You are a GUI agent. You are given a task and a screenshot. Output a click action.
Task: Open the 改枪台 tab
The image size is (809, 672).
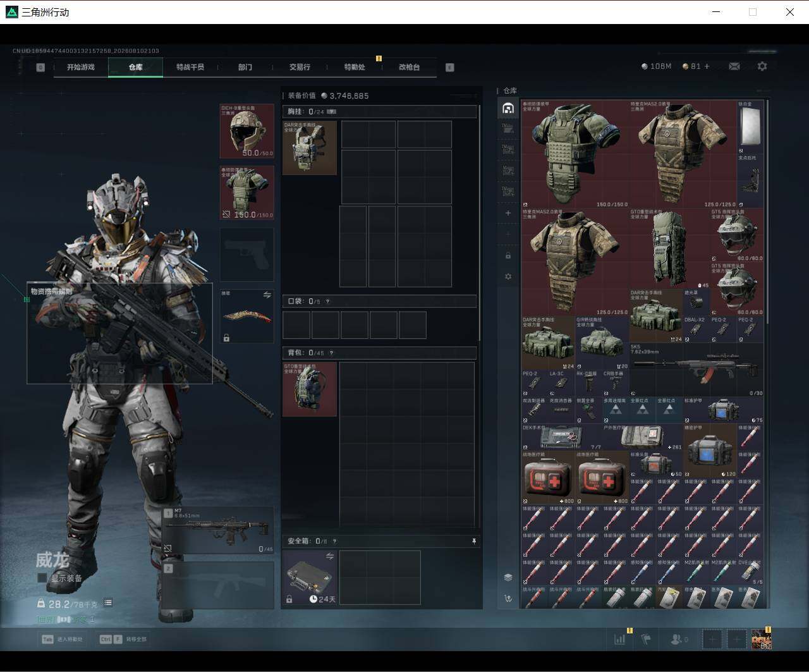(409, 67)
